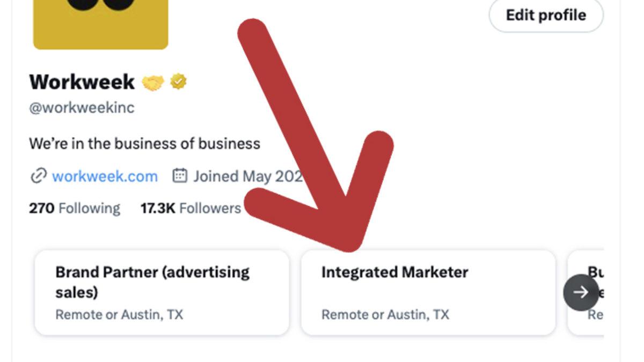Click the bio text about business
The image size is (644, 362).
pyautogui.click(x=144, y=144)
